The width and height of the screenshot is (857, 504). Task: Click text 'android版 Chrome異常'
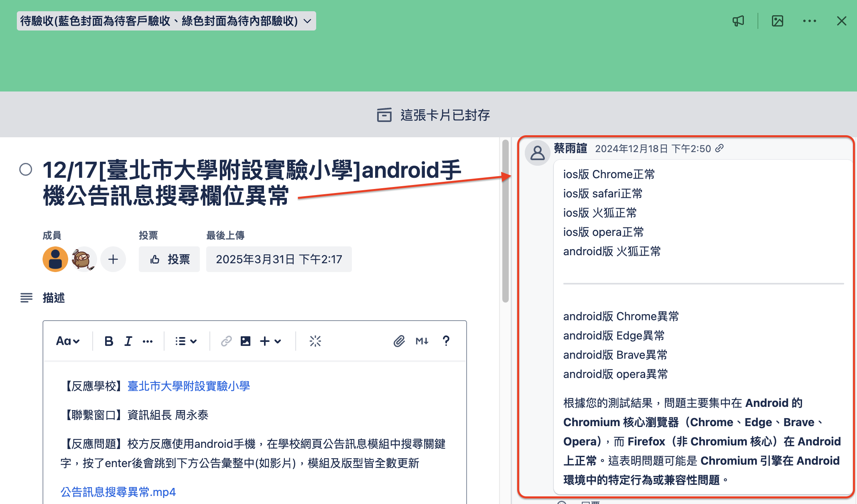[x=621, y=316]
